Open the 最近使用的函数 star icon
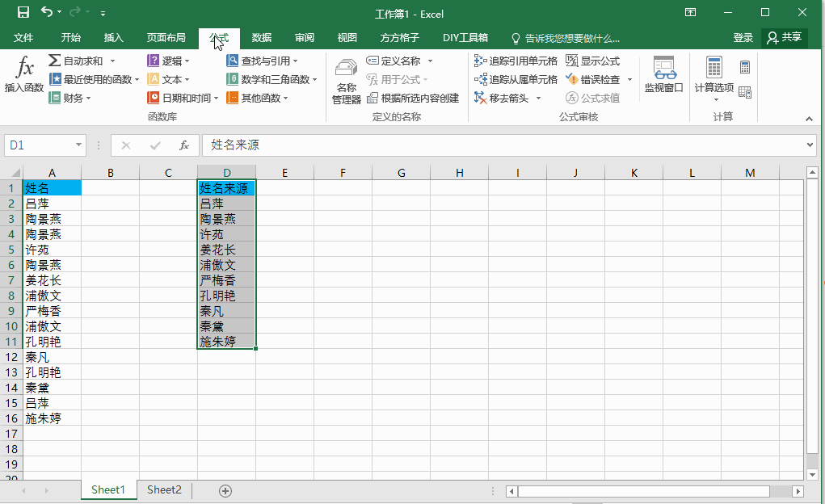825x504 pixels. [55, 79]
